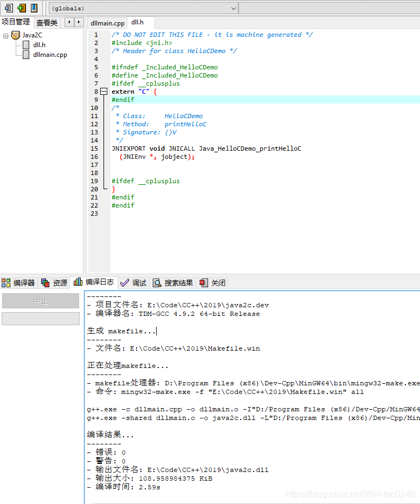Viewport: 420px width, 504px height.
Task: Click the Makefile.win file name log line
Action: pyautogui.click(x=173, y=348)
